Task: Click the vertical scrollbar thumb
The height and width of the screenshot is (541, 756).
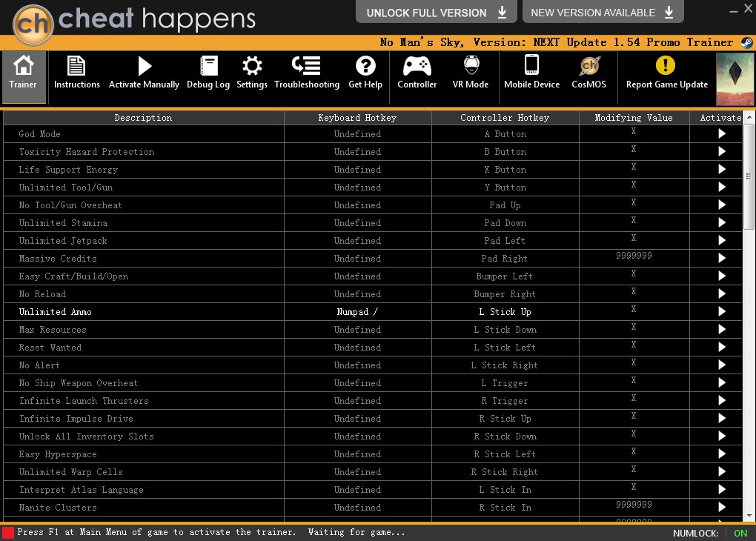Action: pos(749,176)
